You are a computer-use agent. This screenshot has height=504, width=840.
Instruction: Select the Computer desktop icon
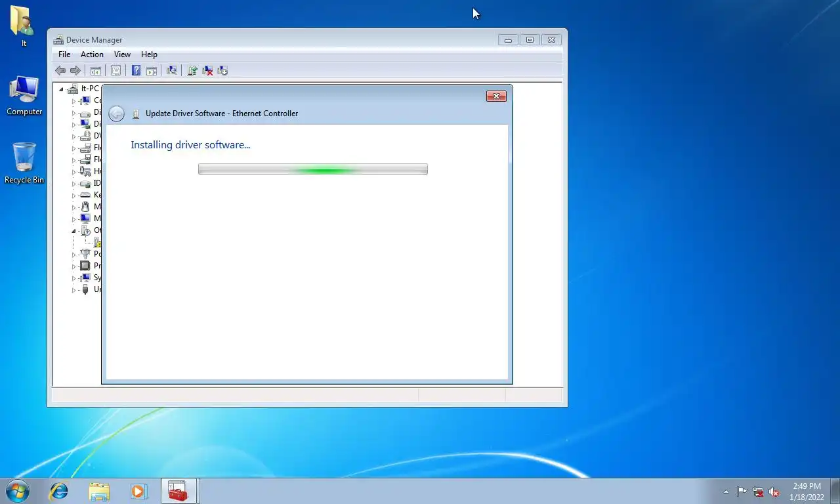(x=24, y=96)
